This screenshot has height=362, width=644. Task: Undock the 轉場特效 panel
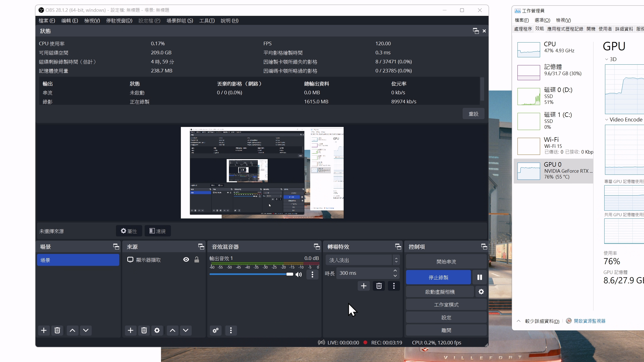(398, 247)
